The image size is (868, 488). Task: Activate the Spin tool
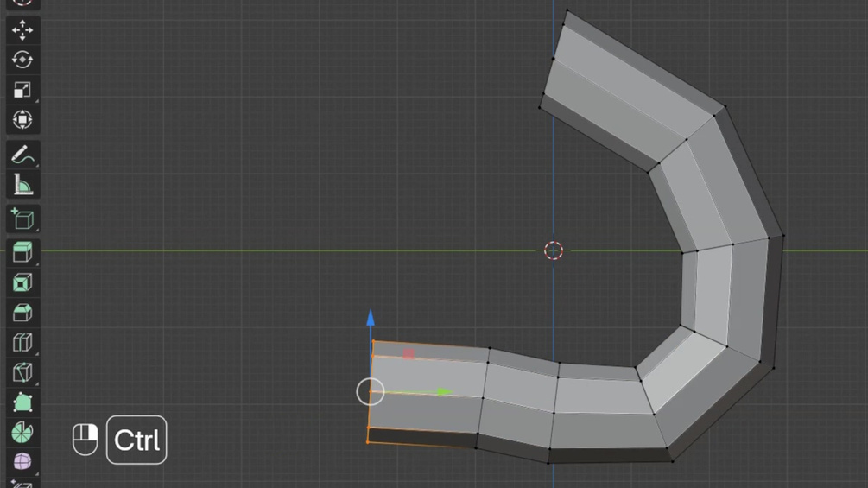click(22, 432)
